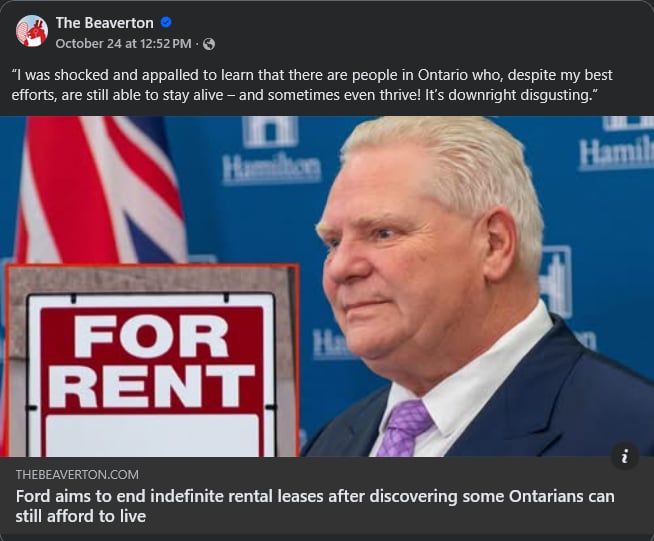Click the blank white area of rent sign
This screenshot has height=541, width=654.
[152, 435]
